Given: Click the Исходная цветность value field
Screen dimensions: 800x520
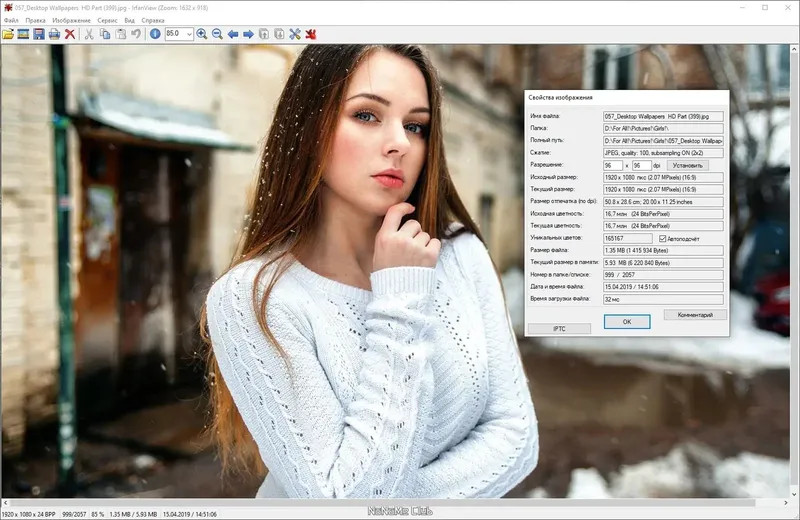Looking at the screenshot, I should (663, 214).
